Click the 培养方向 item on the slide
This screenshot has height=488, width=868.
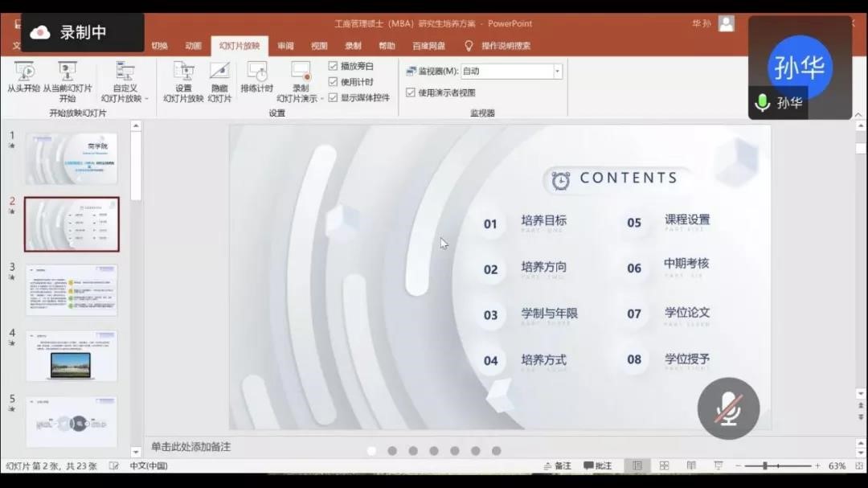click(x=543, y=267)
